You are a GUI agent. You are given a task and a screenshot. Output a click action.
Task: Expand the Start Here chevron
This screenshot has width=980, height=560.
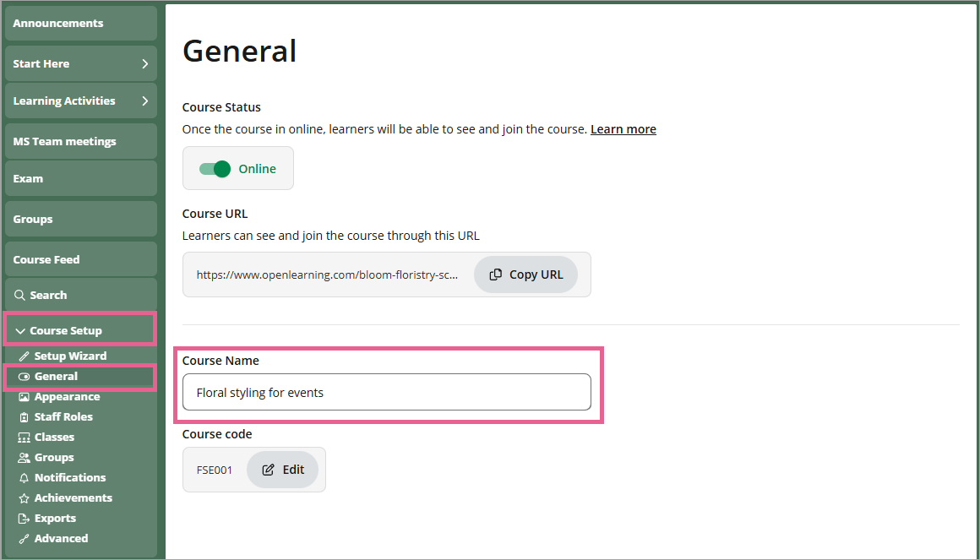tap(144, 64)
